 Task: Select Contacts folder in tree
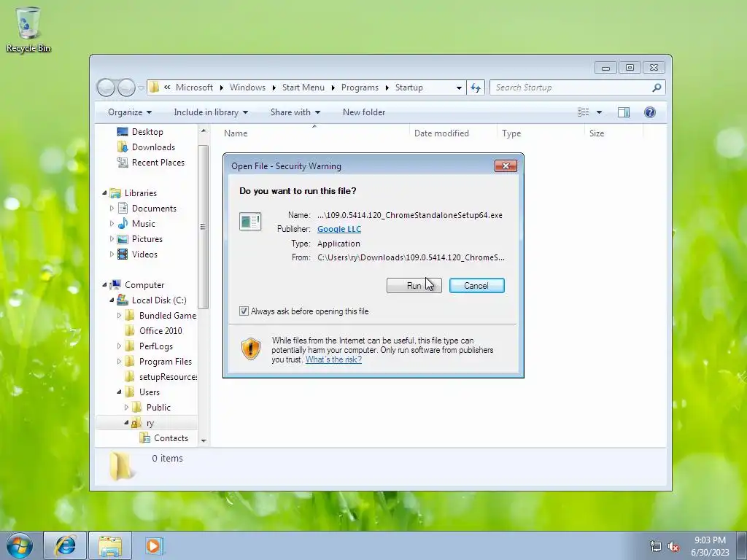click(x=171, y=438)
